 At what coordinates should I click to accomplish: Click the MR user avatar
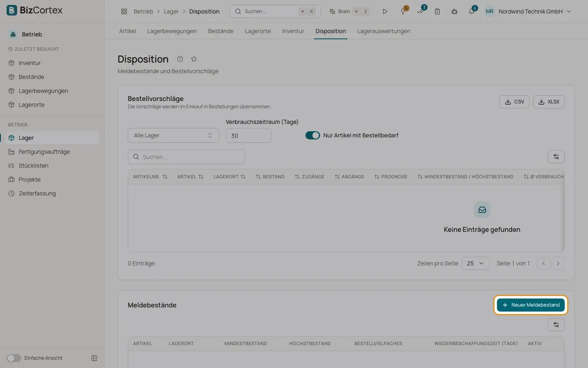[x=490, y=11]
